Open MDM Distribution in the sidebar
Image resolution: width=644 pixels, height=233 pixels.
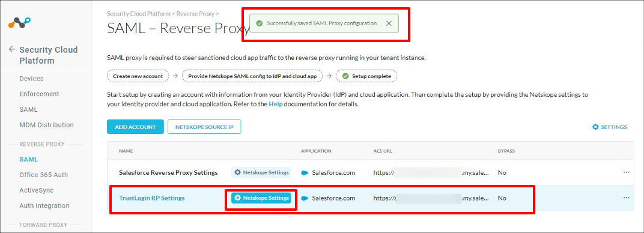[x=46, y=125]
